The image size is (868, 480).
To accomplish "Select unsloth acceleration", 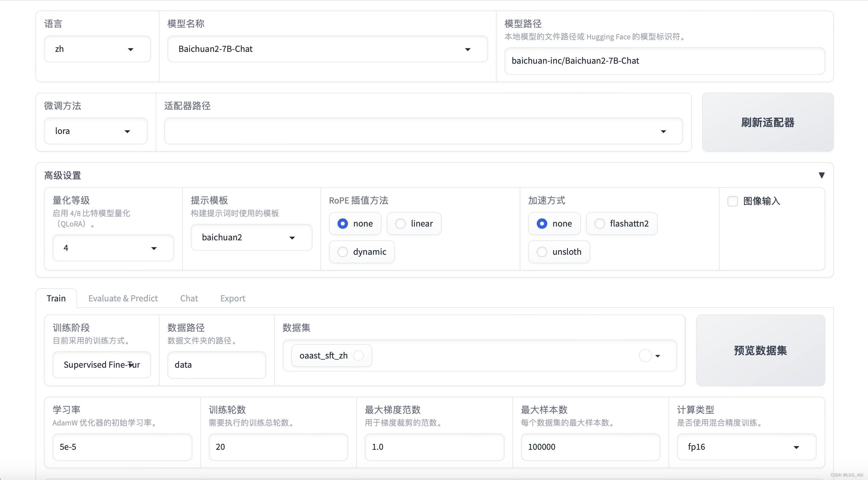I will (559, 252).
